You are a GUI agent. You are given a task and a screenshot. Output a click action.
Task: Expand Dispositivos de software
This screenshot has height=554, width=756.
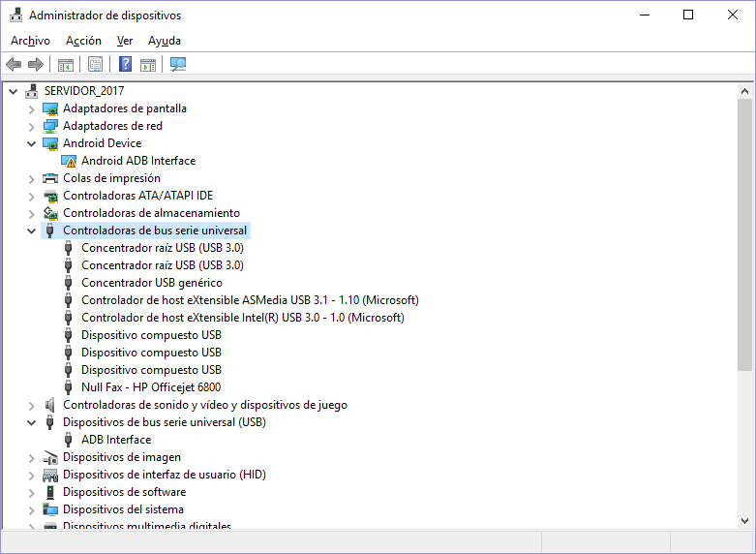point(31,493)
